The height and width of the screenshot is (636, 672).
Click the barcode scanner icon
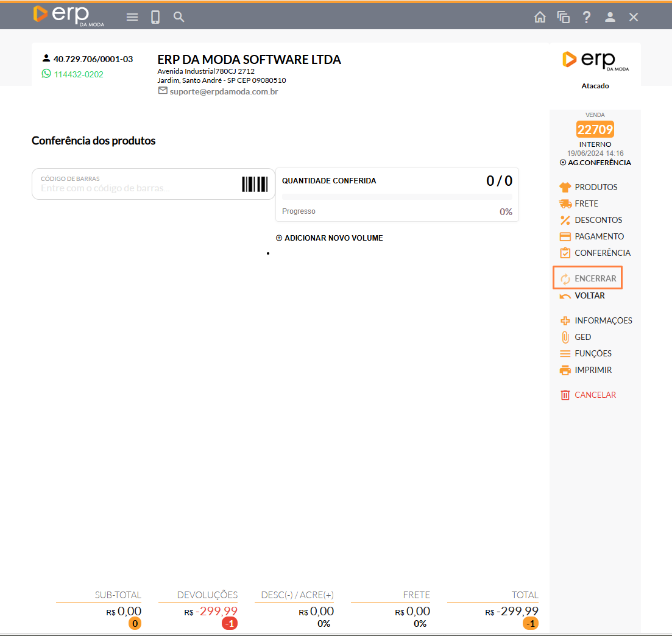[x=255, y=185]
